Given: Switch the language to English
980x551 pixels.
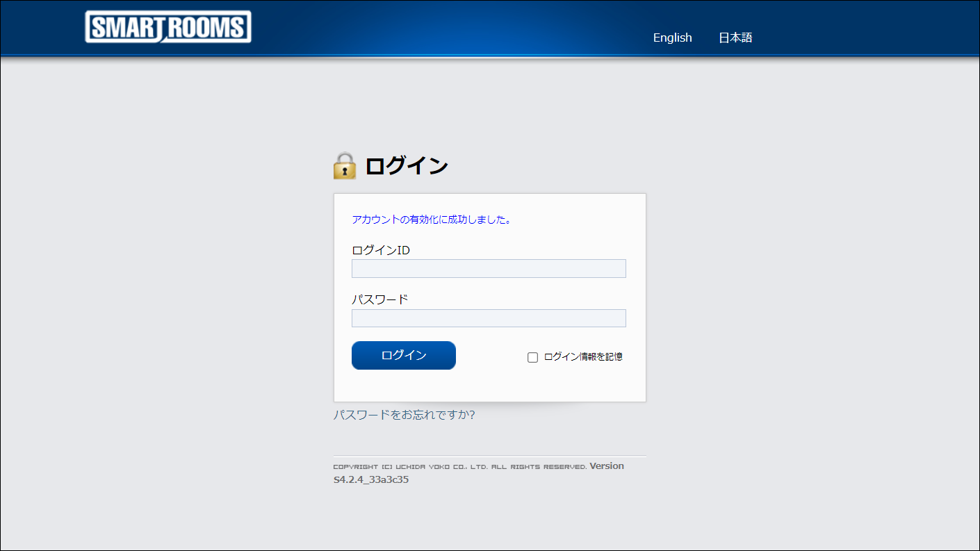Looking at the screenshot, I should pos(672,38).
